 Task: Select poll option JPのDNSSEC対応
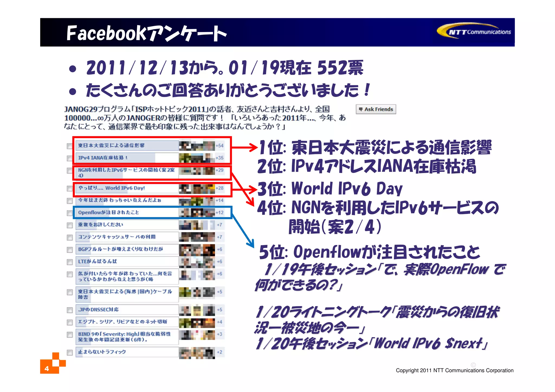click(x=127, y=309)
